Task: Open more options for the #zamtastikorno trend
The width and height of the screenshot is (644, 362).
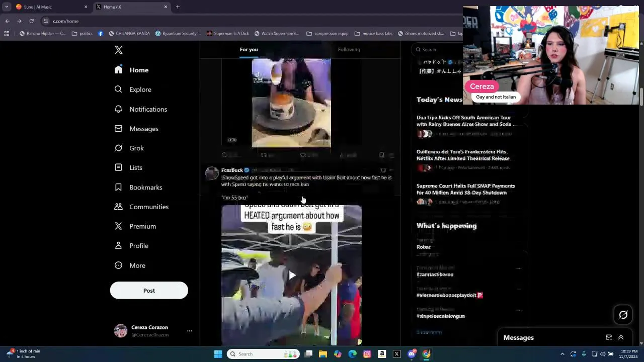Action: click(519, 268)
